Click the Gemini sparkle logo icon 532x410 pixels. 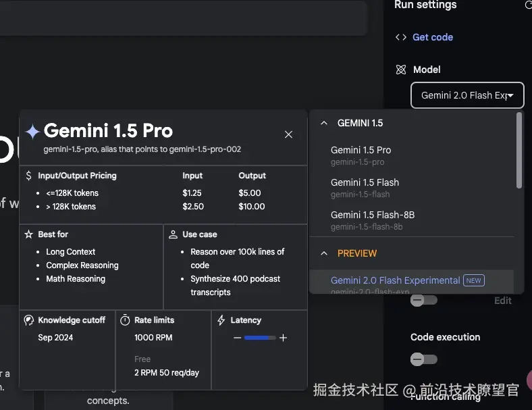(32, 131)
